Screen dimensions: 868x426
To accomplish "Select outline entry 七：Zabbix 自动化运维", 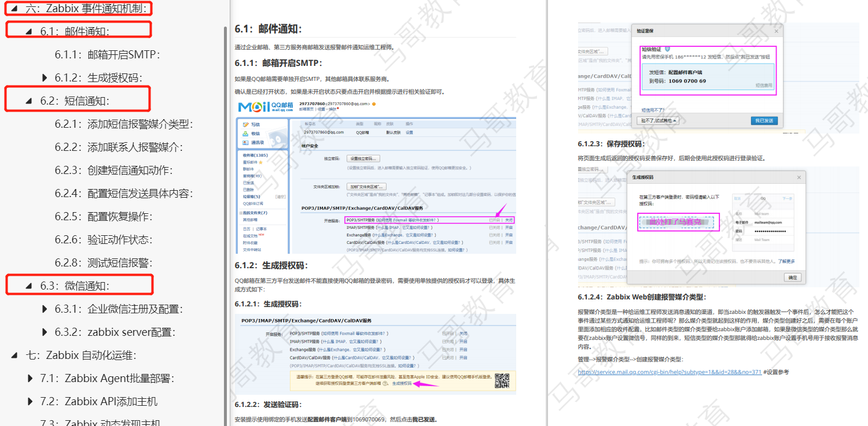I will tap(81, 355).
